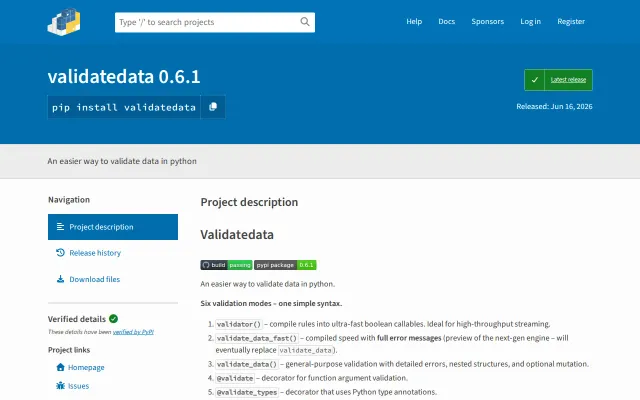
Task: Click the green checkmark on Latest release
Action: pos(534,80)
